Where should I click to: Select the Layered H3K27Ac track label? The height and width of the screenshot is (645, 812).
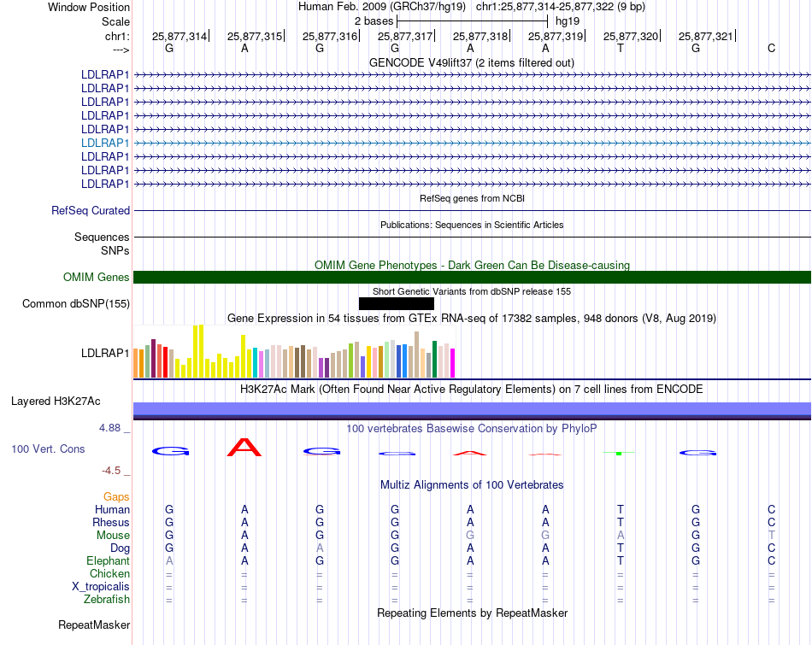[x=56, y=402]
